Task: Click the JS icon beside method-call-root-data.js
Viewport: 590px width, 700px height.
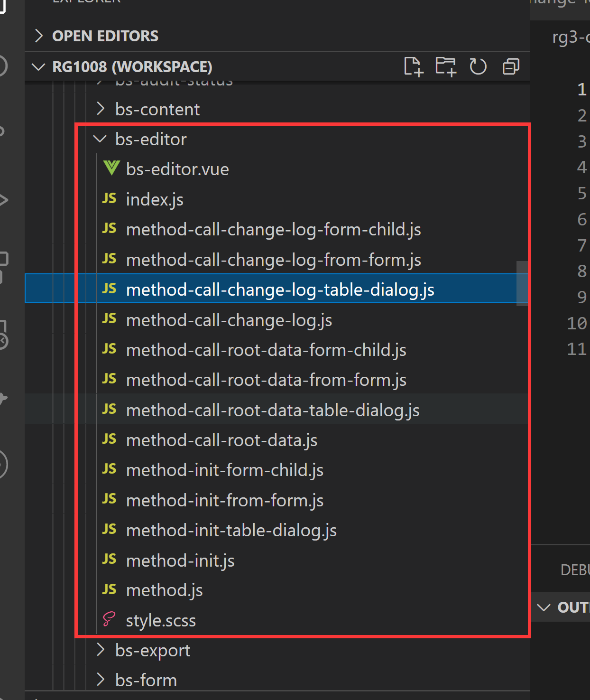Action: 110,439
